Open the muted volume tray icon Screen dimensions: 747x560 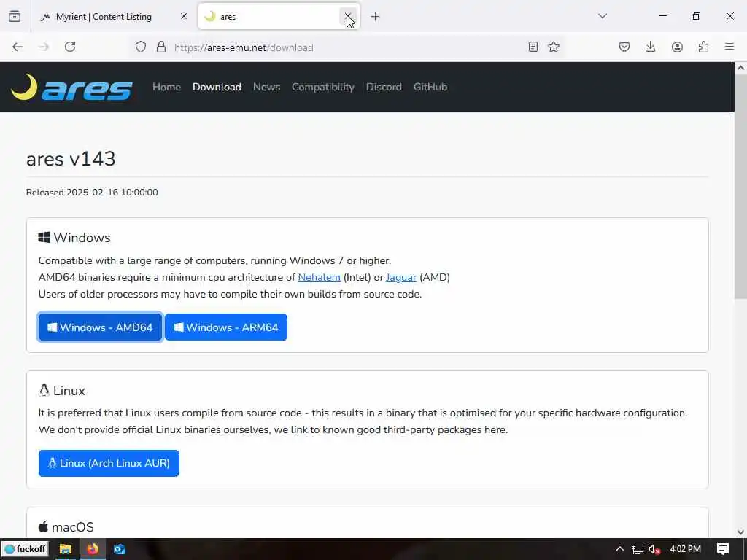pos(654,549)
